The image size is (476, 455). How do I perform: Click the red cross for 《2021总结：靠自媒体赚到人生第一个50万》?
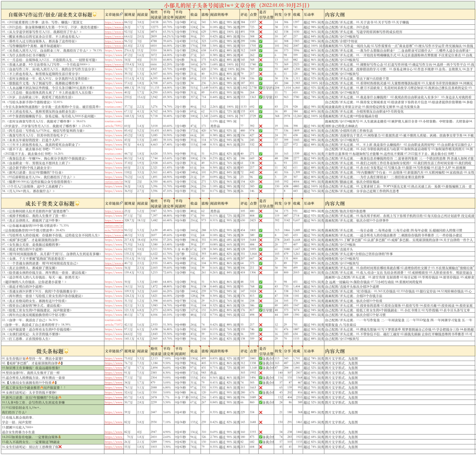click(260, 27)
